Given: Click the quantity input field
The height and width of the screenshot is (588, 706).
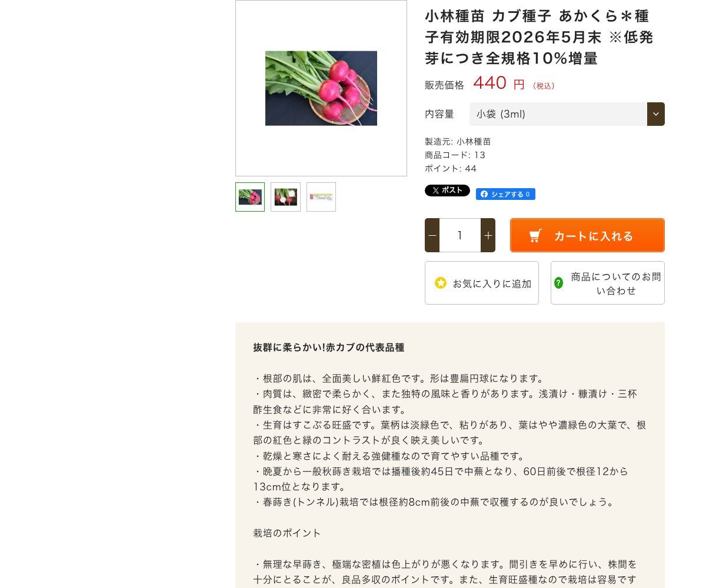Looking at the screenshot, I should (x=460, y=235).
